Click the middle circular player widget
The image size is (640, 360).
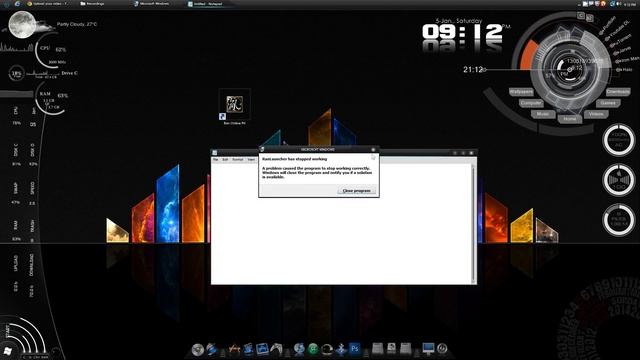coord(619,180)
